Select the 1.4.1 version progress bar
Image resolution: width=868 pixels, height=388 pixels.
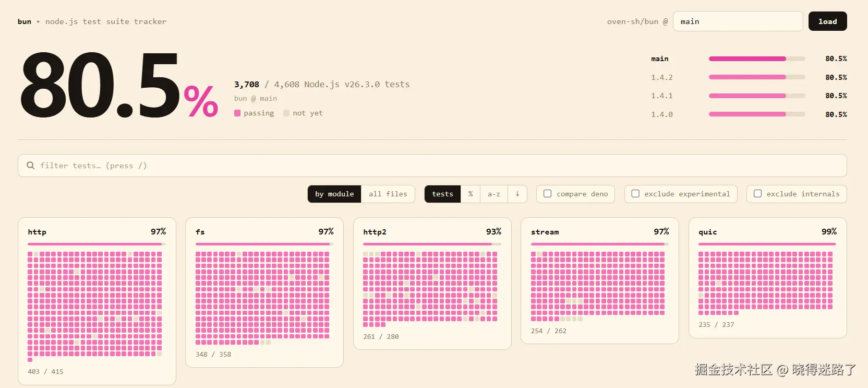[757, 96]
